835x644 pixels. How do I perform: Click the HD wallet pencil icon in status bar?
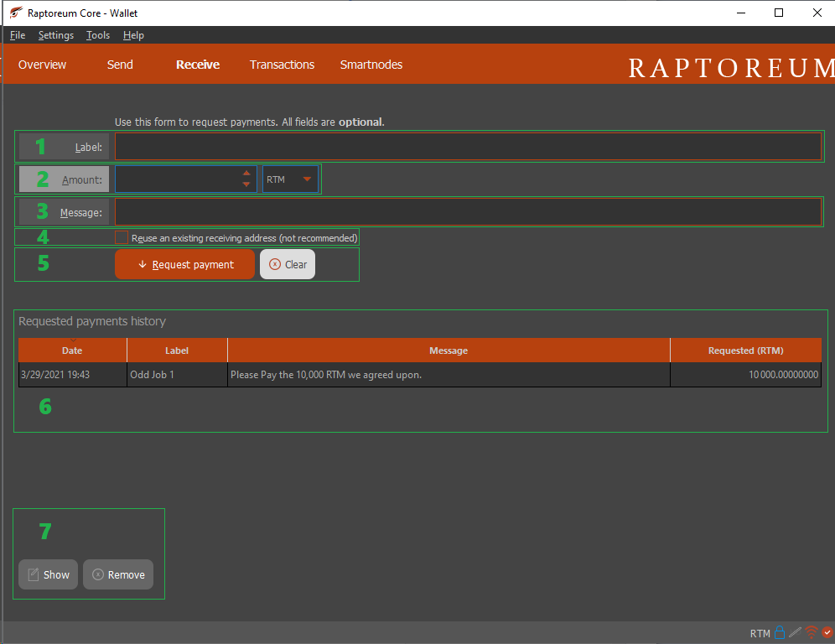(x=795, y=632)
